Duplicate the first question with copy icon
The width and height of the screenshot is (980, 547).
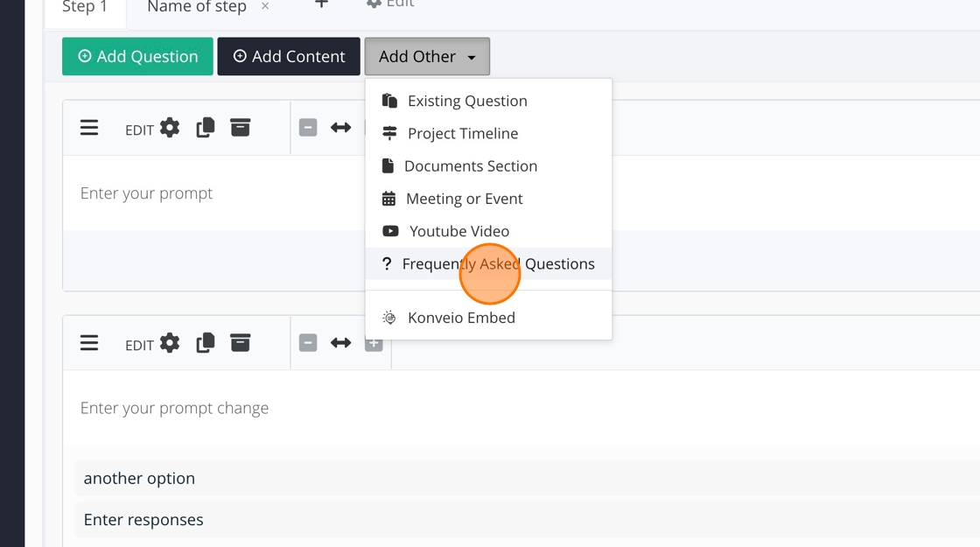(206, 128)
